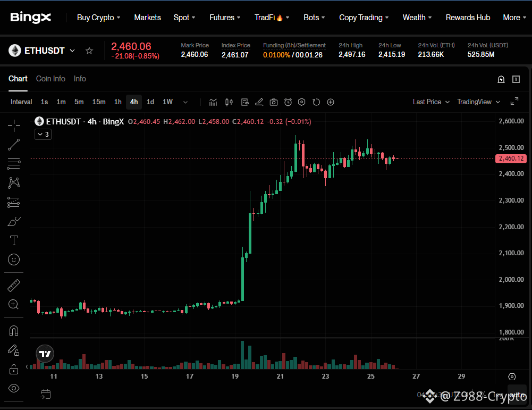Screen dimensions: 532x410
Task: Open the Copy Trading menu
Action: pos(364,18)
